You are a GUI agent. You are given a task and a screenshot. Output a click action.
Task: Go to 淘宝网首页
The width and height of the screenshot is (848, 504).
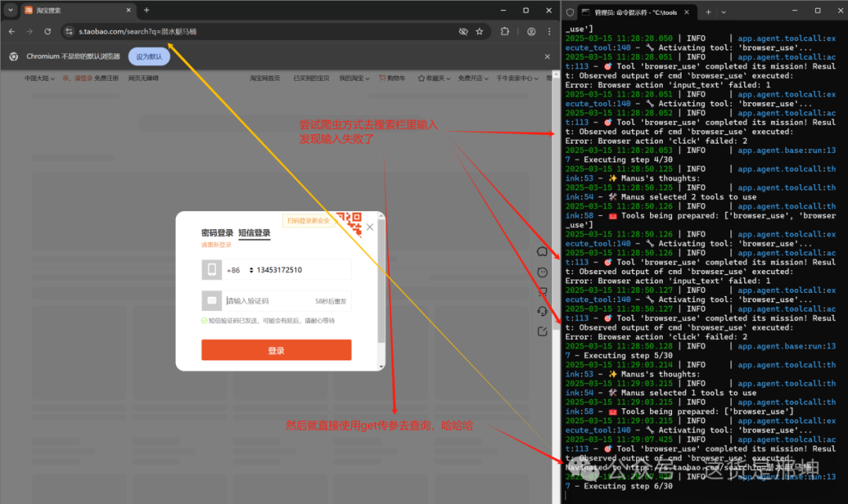265,79
